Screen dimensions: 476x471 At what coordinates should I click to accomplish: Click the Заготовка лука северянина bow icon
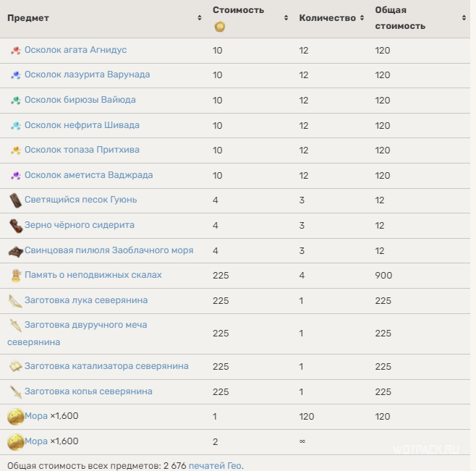(x=15, y=301)
